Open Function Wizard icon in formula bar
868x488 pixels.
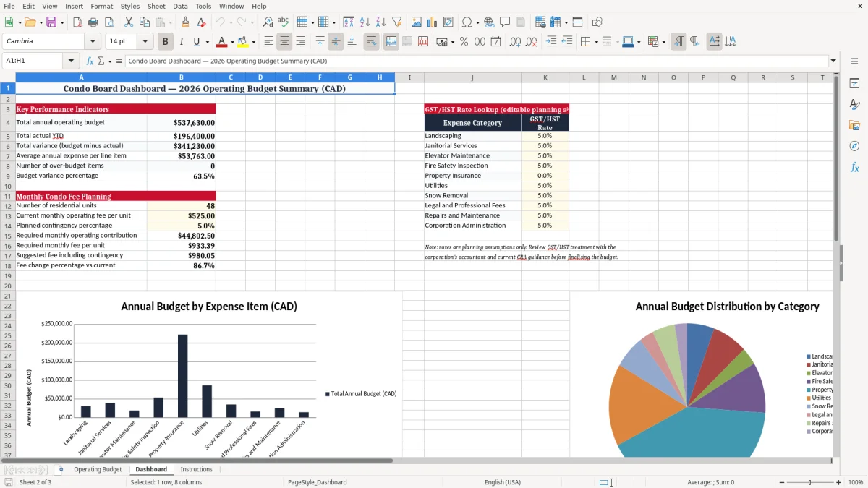[x=90, y=61]
